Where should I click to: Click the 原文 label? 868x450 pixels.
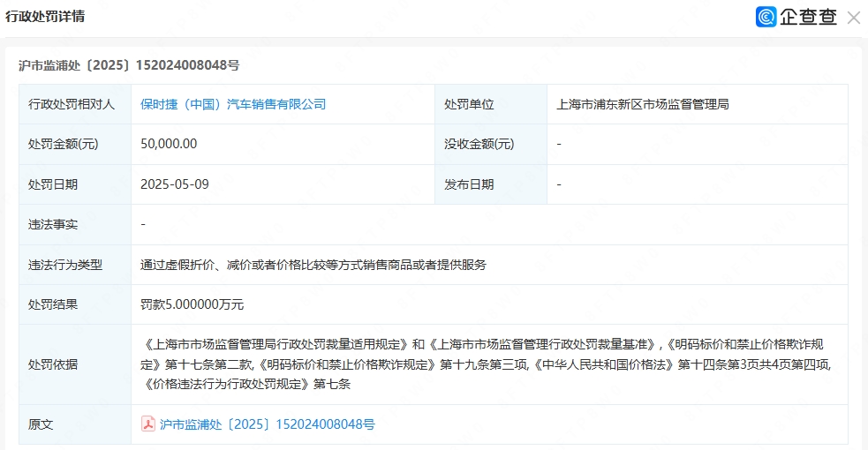[x=41, y=424]
